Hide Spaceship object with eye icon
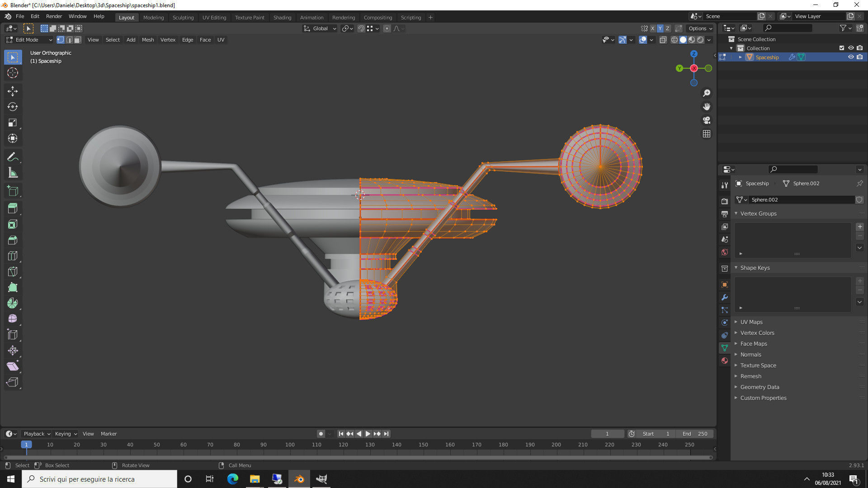This screenshot has height=488, width=868. 851,57
